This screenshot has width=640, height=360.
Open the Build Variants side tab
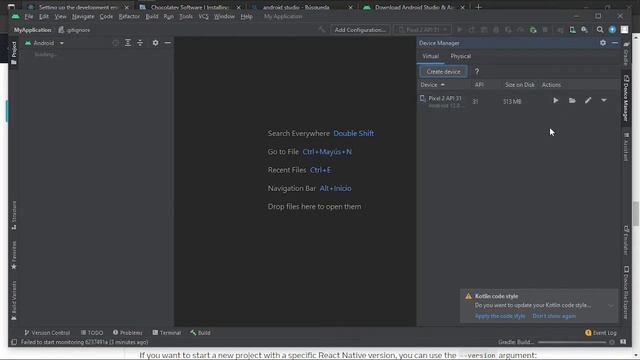point(13,300)
